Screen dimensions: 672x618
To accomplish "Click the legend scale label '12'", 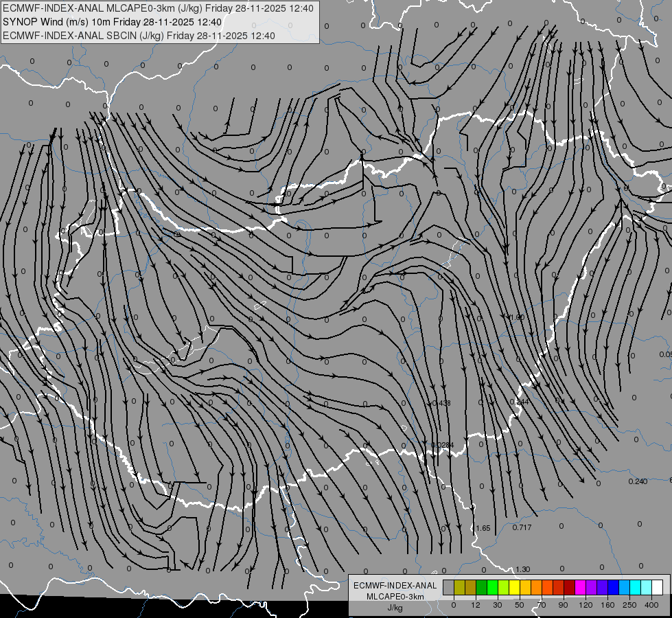I will 476,605.
